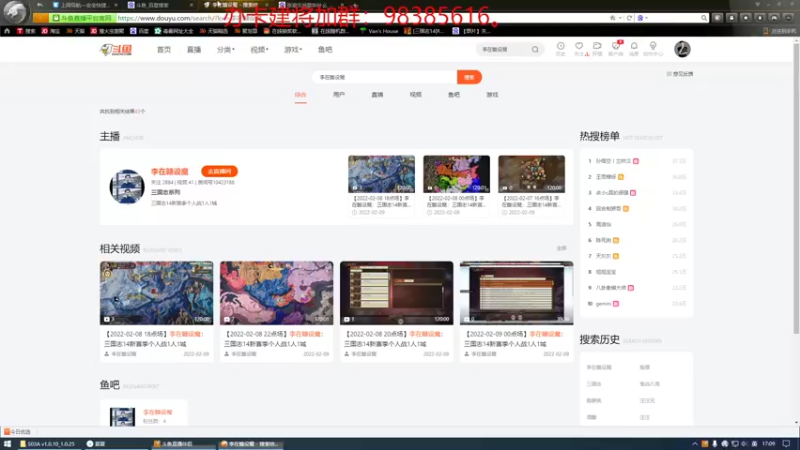The height and width of the screenshot is (450, 800).
Task: Open the 2022-02-07 16点场 thumbnail in anchor card
Action: pos(531,174)
